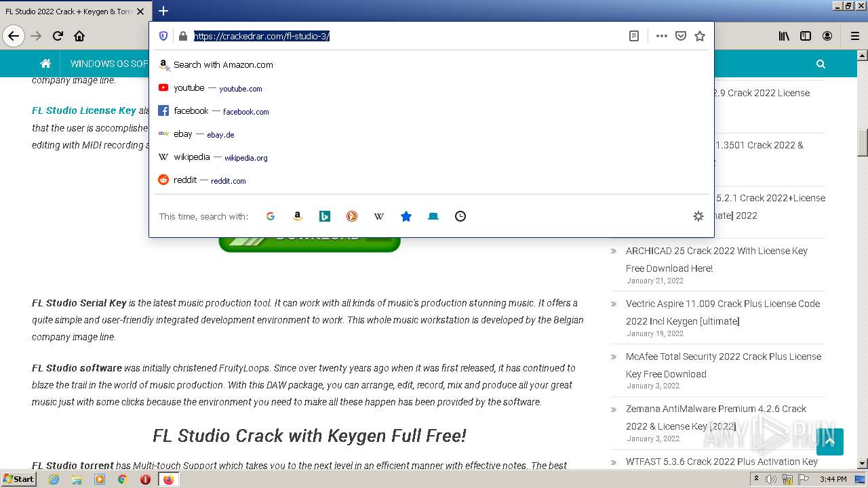Screen dimensions: 868x488
Task: Toggle the sidebar view
Action: (806, 36)
